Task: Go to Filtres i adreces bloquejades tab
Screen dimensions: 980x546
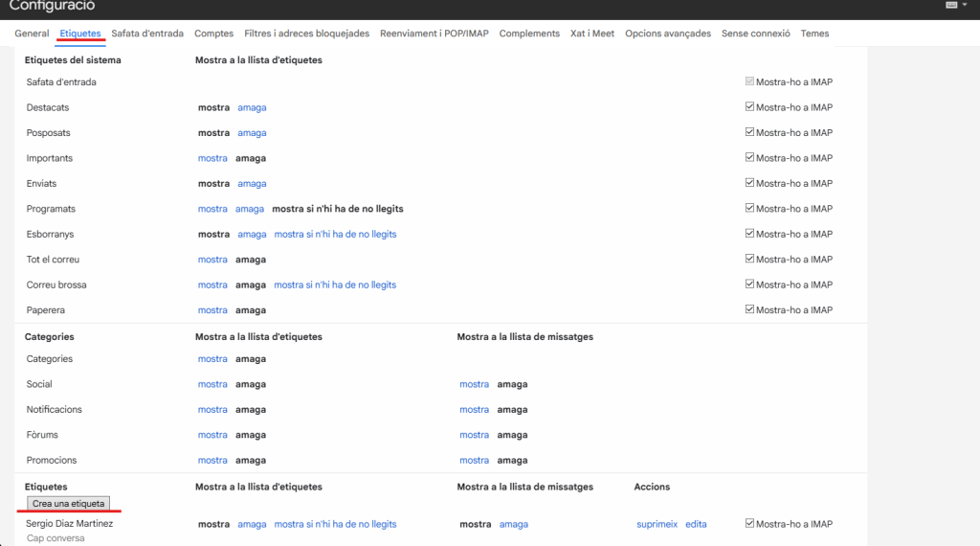Action: tap(306, 34)
